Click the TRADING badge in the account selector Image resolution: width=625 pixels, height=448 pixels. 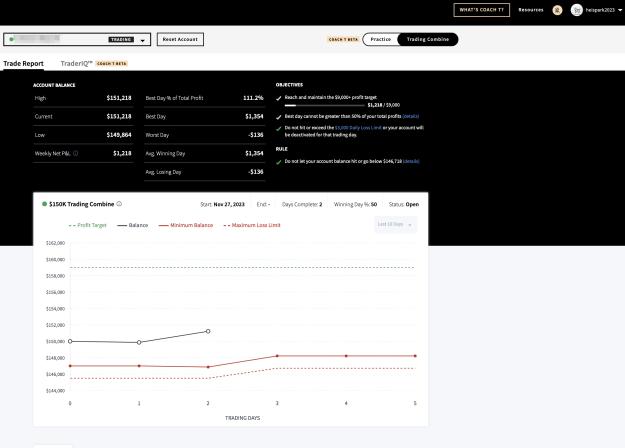pos(121,39)
